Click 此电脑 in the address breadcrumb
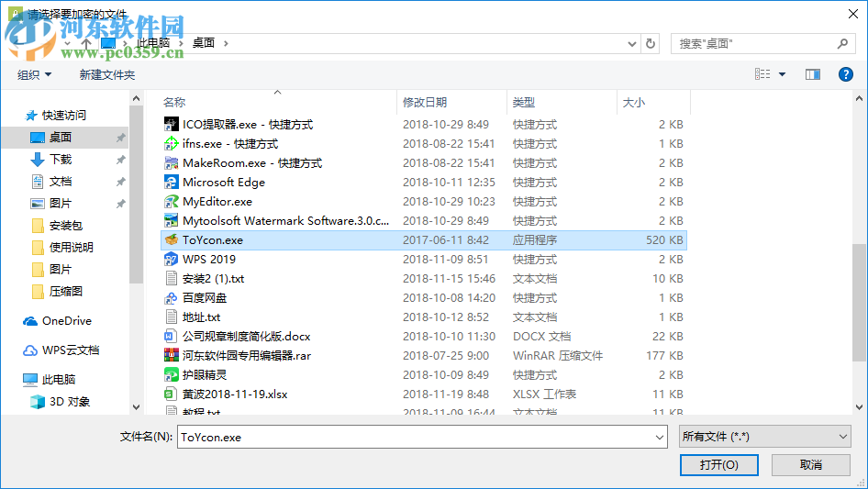The width and height of the screenshot is (868, 489). [153, 43]
